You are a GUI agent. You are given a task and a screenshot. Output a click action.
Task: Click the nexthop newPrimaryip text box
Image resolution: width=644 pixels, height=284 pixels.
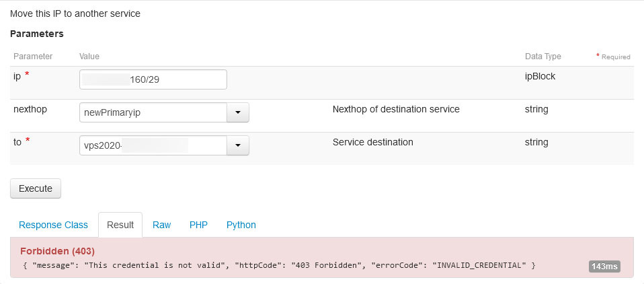tap(153, 112)
